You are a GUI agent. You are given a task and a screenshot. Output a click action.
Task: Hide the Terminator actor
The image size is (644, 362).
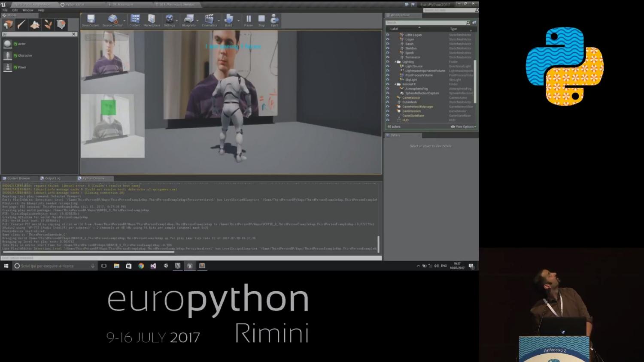pos(388,57)
